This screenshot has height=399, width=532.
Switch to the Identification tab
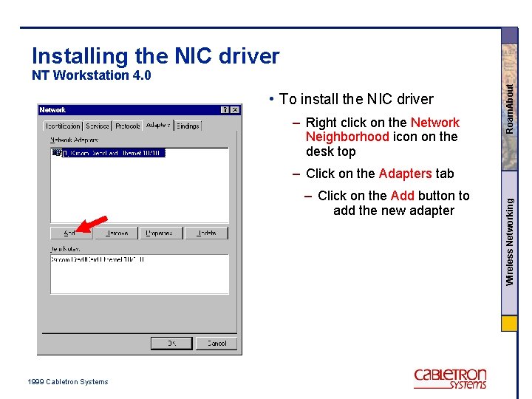pos(63,126)
